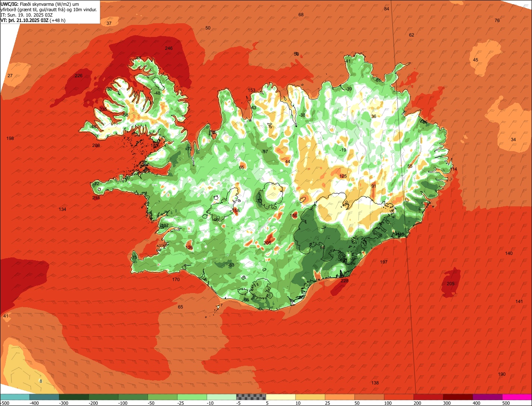
Task: Click the map value 198
Action: [x=10, y=138]
